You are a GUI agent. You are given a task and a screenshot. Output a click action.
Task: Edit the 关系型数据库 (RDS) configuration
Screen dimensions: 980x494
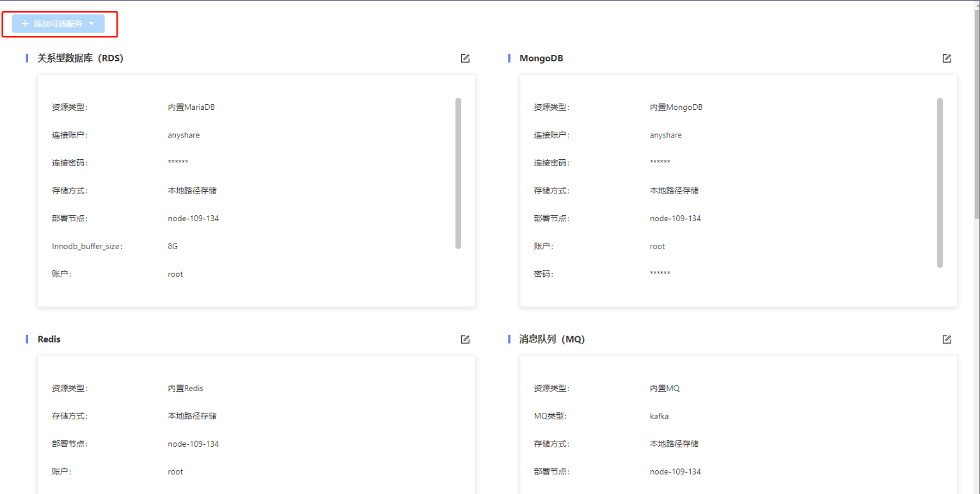click(x=465, y=58)
